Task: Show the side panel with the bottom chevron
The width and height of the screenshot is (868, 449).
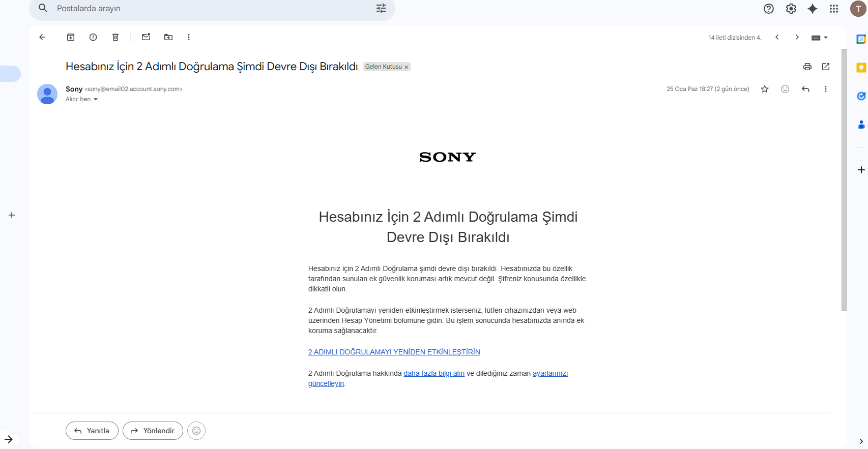Action: (x=861, y=441)
